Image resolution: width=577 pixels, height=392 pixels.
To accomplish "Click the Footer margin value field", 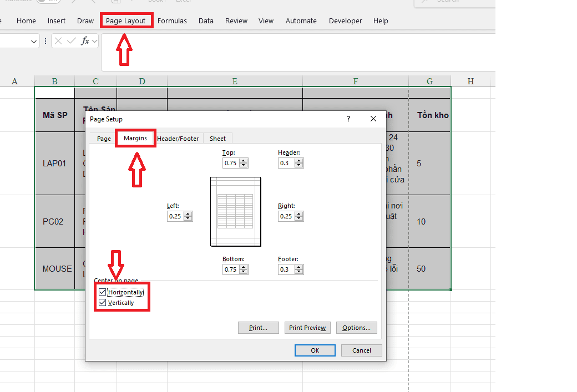I will click(286, 269).
